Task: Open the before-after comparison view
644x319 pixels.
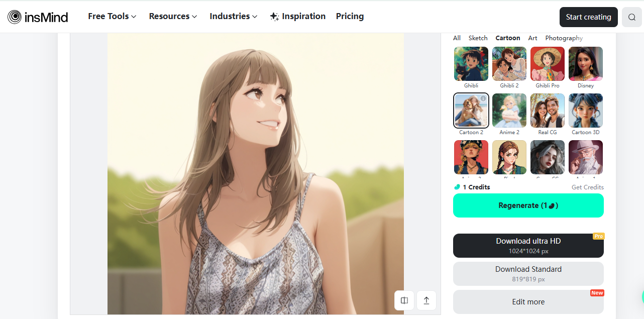Action: coord(404,300)
